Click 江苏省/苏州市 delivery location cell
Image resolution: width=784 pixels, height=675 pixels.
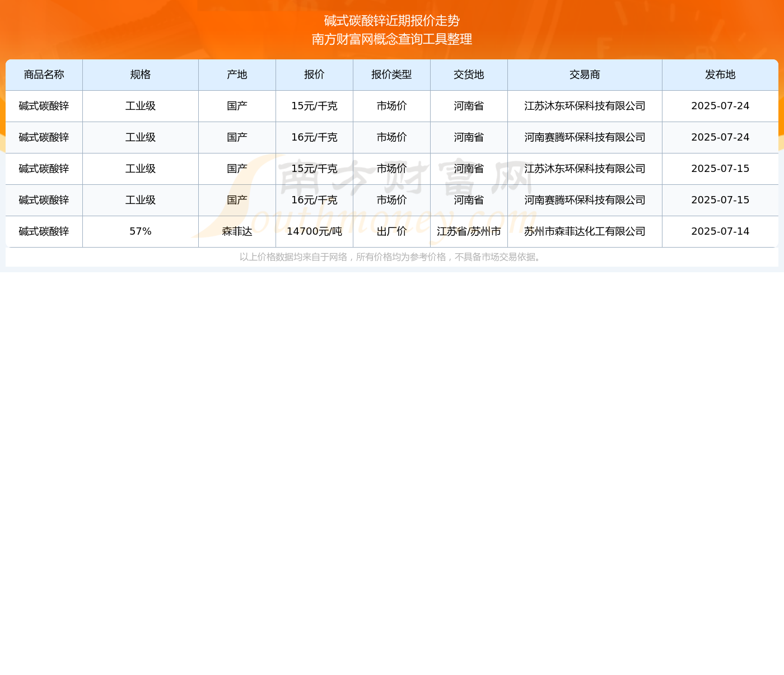click(469, 231)
